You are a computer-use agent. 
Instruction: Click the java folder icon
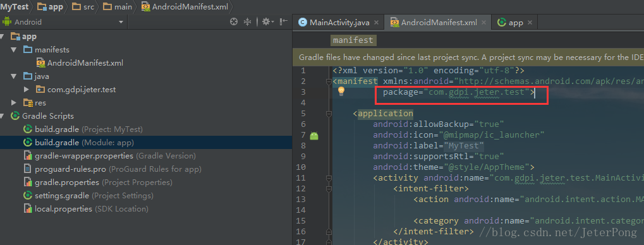click(x=28, y=76)
